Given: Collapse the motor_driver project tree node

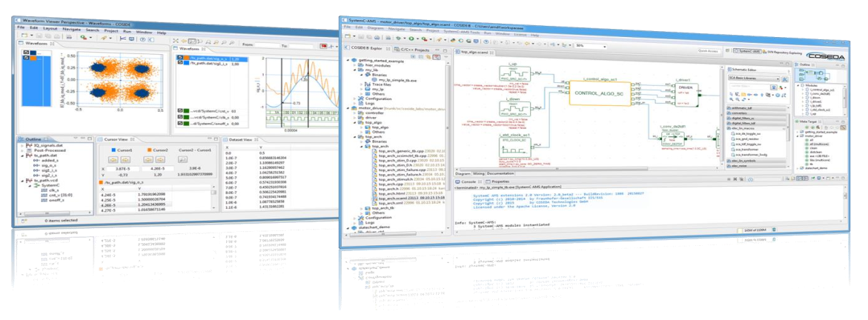Looking at the screenshot, I should [347, 107].
